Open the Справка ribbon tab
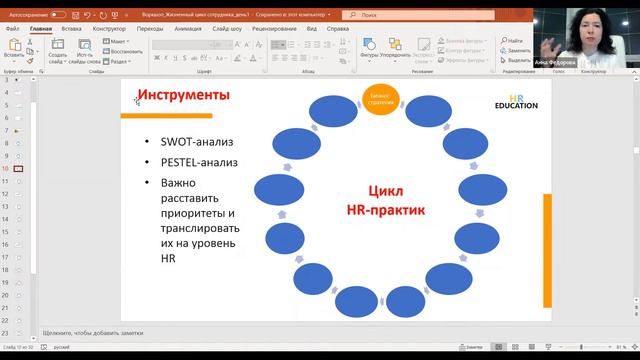This screenshot has width=640, height=360. 338,29
